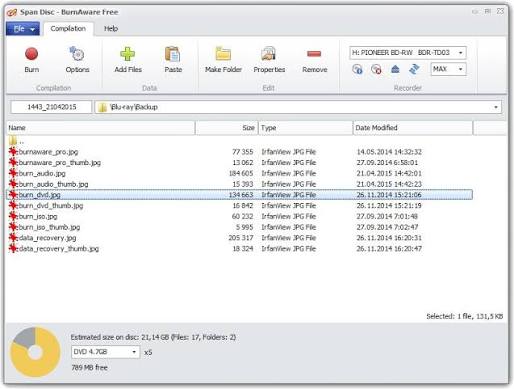Expand the PIONEER BD-RW recorder dropdown
514x389 pixels.
460,53
